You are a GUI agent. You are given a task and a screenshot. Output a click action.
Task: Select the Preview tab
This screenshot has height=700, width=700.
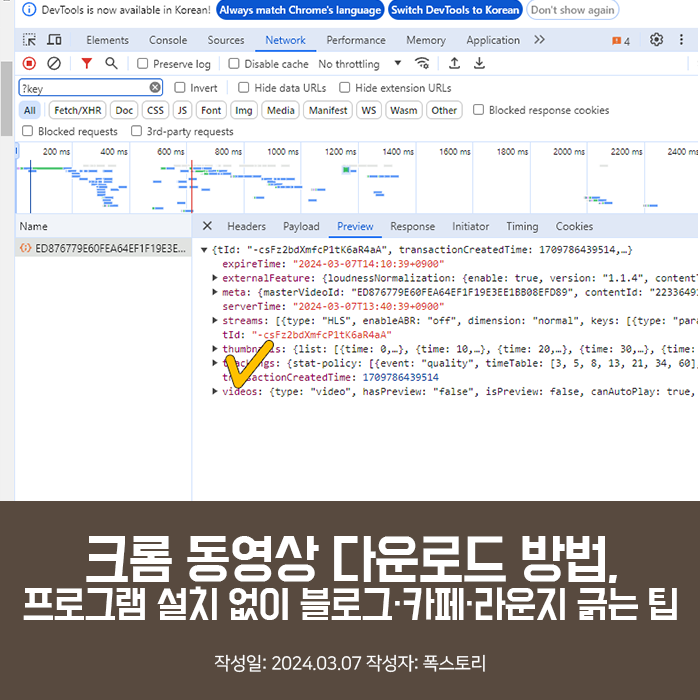click(x=355, y=226)
